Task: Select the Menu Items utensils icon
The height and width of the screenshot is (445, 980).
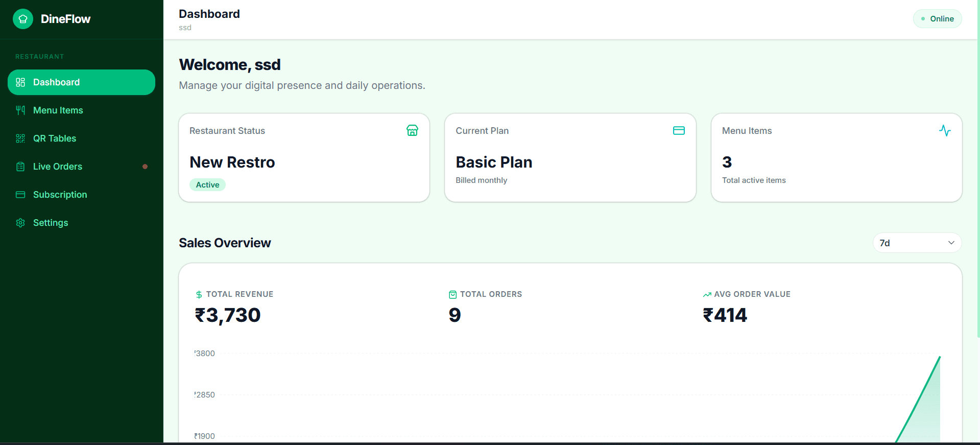Action: point(20,110)
